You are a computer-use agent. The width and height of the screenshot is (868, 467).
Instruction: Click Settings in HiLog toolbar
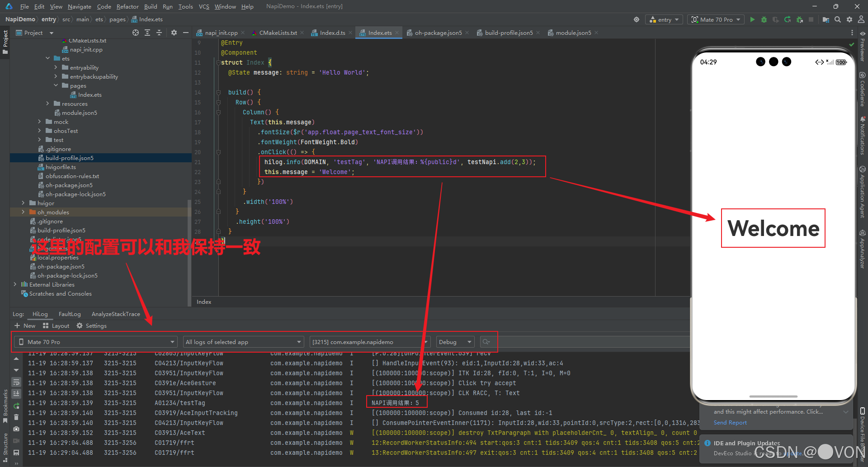click(x=92, y=325)
